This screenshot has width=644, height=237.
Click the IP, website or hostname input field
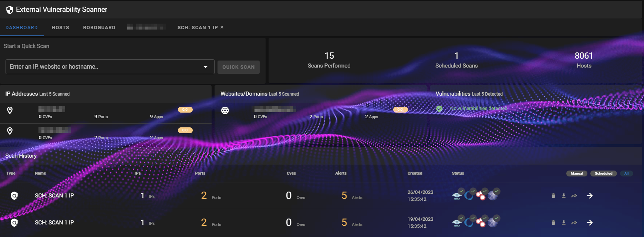(x=104, y=67)
